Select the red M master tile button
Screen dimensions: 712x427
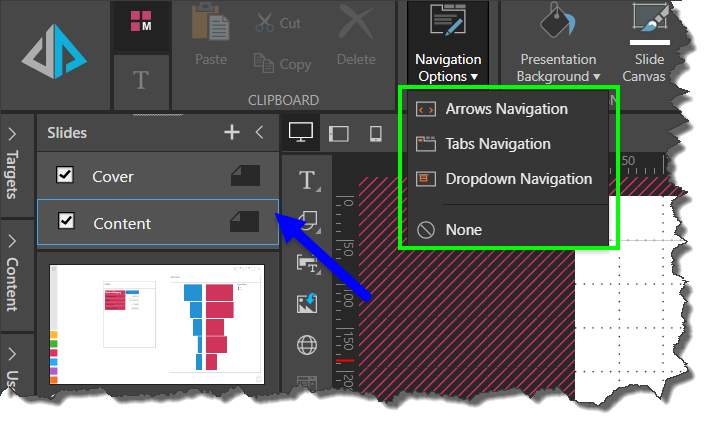(141, 21)
